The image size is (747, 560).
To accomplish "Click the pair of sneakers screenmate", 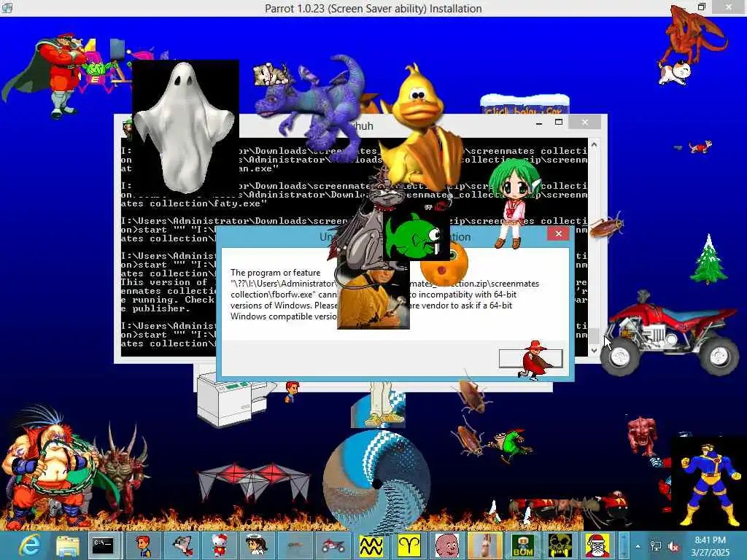I will coord(385,419).
